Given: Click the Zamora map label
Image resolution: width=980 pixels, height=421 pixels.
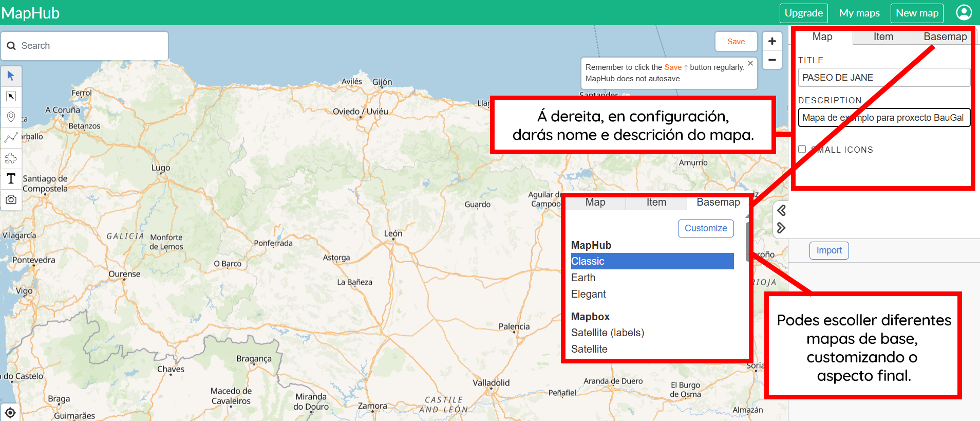Looking at the screenshot, I should tap(372, 406).
